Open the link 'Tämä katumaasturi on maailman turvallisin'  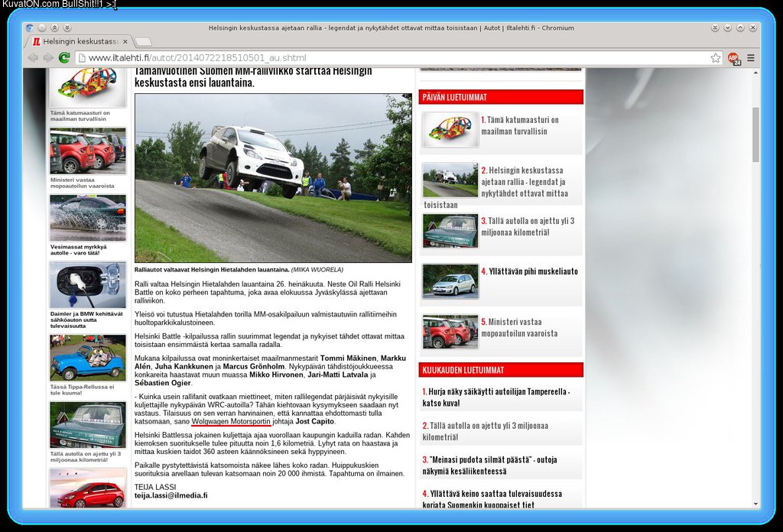click(519, 125)
